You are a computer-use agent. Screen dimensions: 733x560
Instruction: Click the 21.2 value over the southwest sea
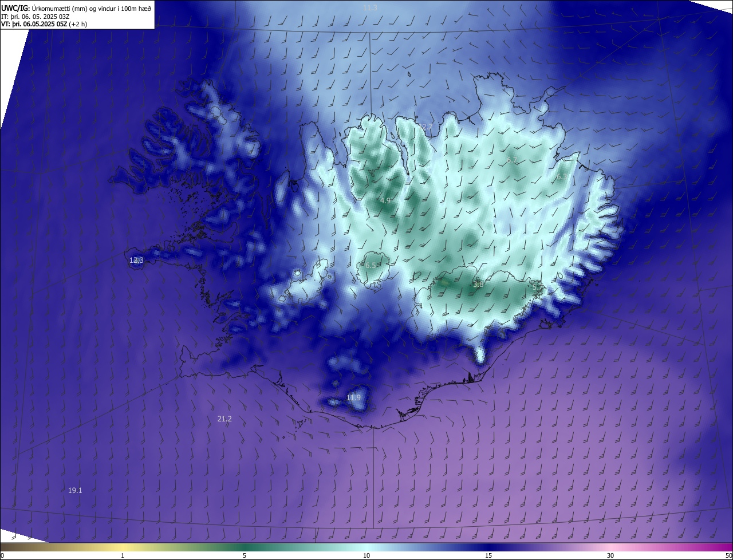(x=224, y=419)
